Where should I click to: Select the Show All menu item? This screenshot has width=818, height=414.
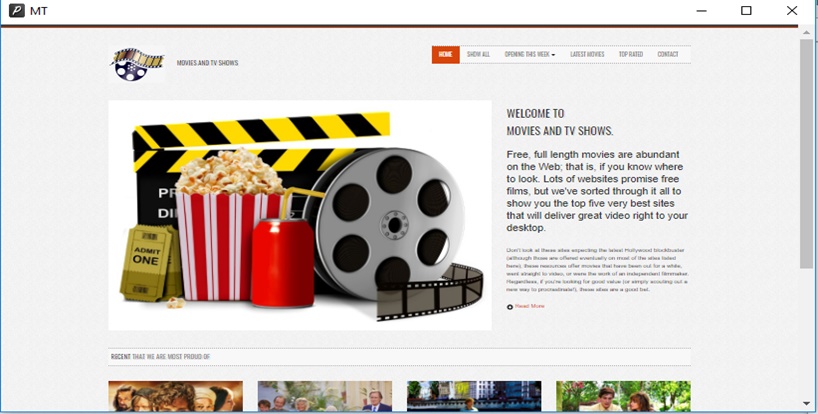pos(478,54)
